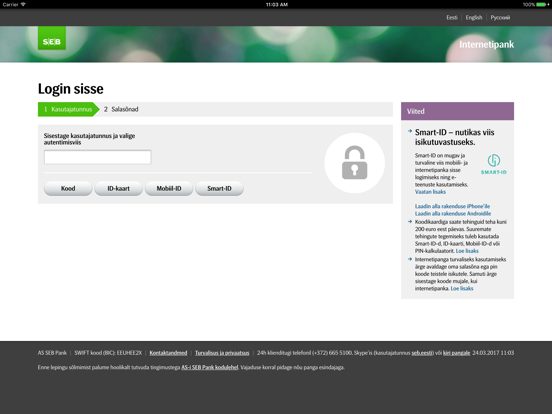The height and width of the screenshot is (414, 552).
Task: Click the SEB logo
Action: point(52,38)
